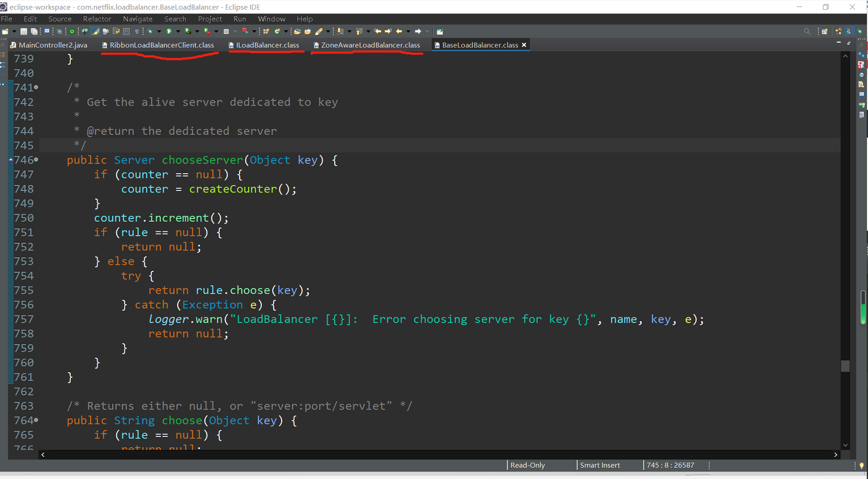
Task: Open the Back history dropdown arrow
Action: (408, 31)
